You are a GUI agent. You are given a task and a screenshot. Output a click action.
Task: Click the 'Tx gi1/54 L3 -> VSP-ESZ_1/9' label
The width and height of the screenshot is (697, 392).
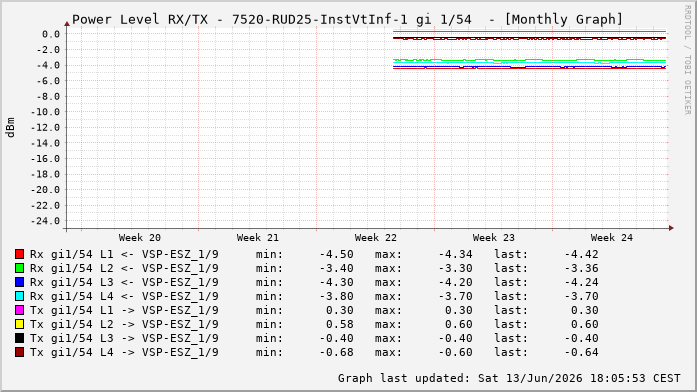pos(124,339)
